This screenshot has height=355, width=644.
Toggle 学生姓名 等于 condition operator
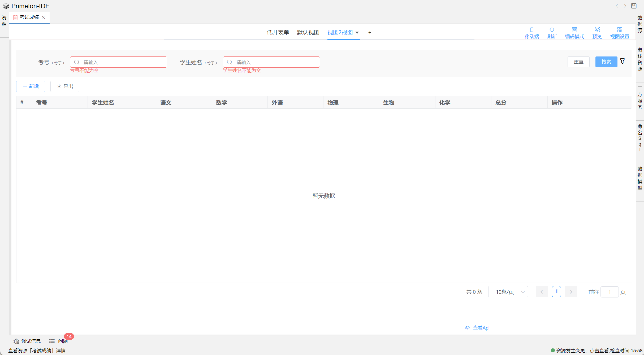(x=211, y=63)
